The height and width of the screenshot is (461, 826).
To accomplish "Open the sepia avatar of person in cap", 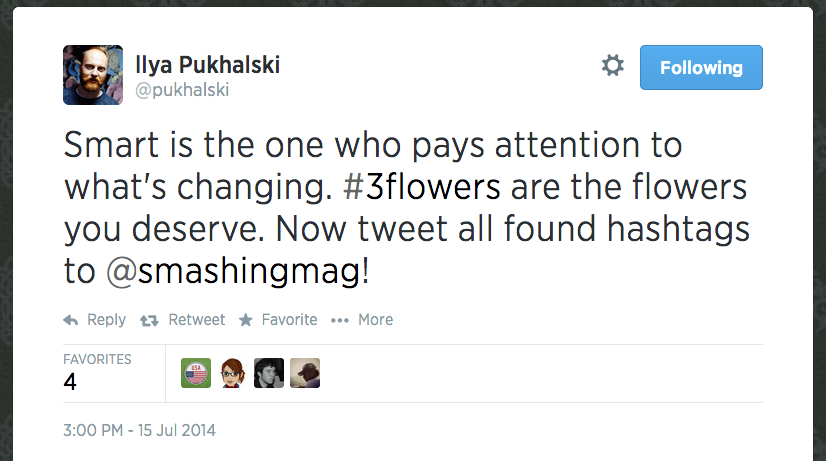I will pyautogui.click(x=305, y=373).
